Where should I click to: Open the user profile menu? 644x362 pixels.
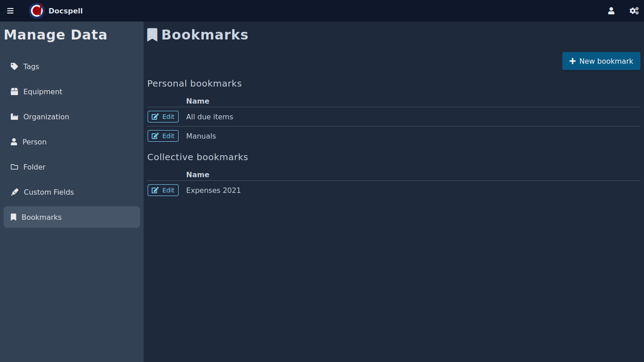pyautogui.click(x=611, y=11)
